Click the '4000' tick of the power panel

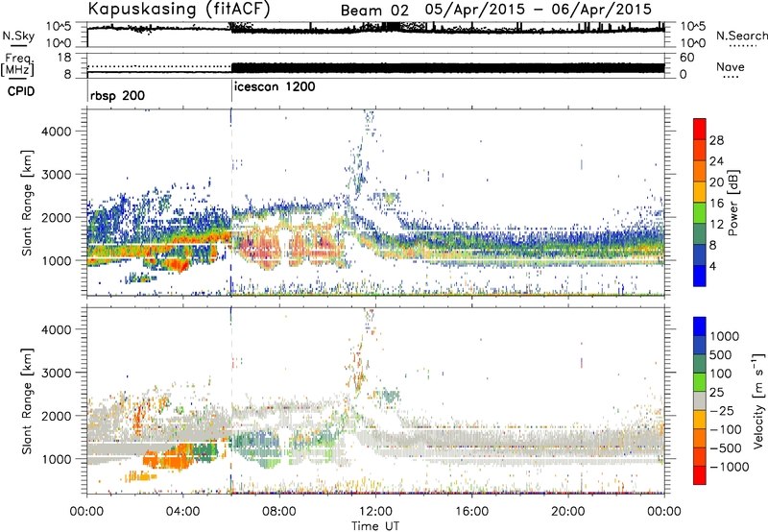(57, 132)
